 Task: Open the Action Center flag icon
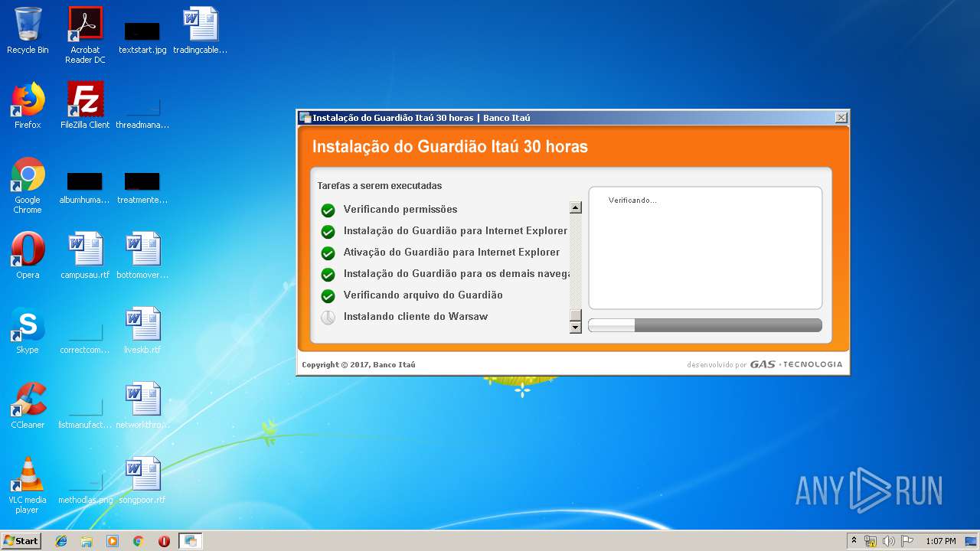click(x=907, y=541)
